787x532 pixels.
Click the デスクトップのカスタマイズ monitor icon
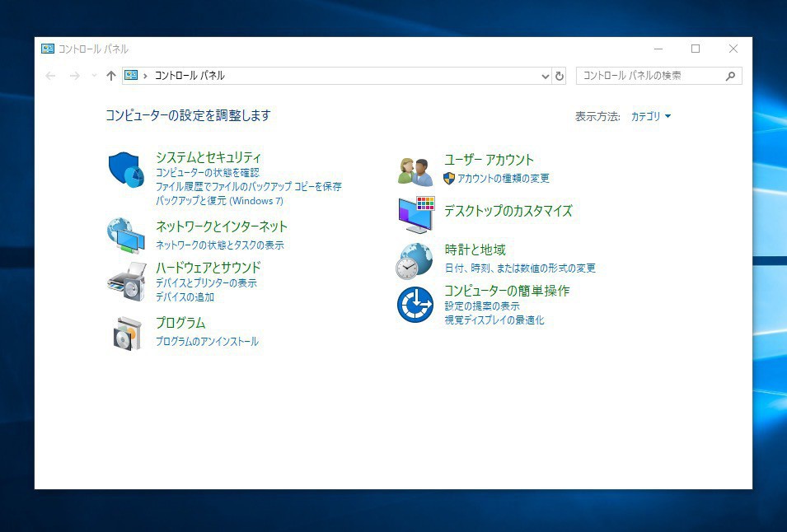415,214
